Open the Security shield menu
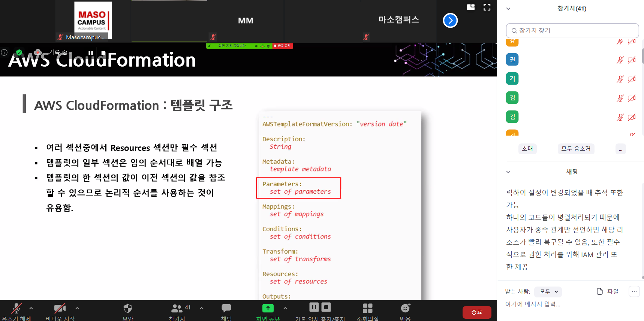644x321 pixels. (128, 309)
